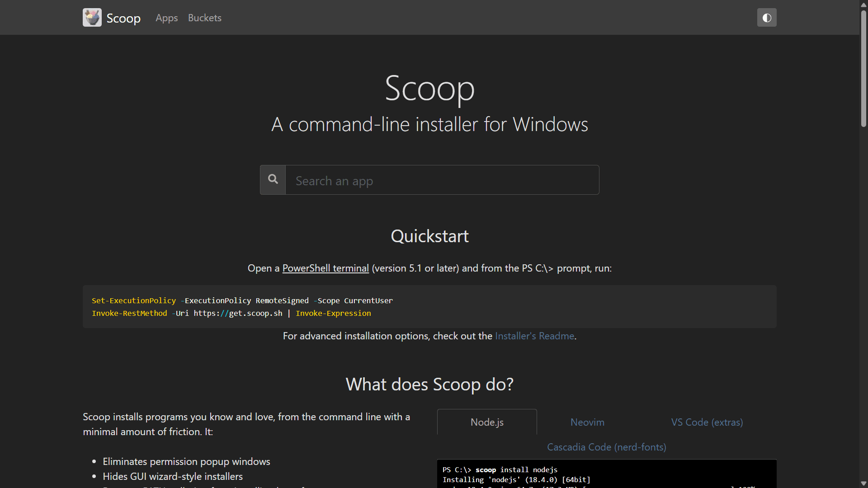The width and height of the screenshot is (868, 488).
Task: Click the Search an app field
Action: 442,180
